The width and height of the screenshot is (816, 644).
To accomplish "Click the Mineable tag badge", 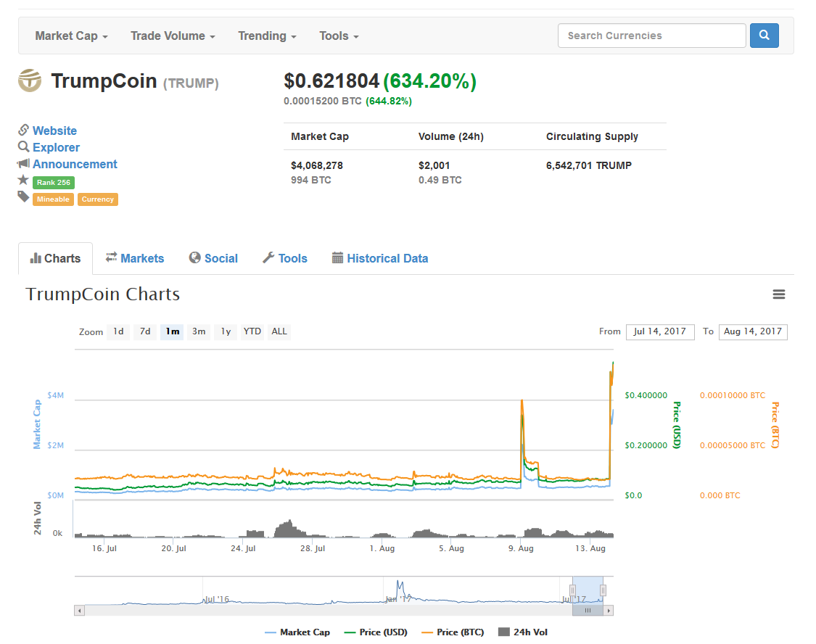I will click(53, 199).
